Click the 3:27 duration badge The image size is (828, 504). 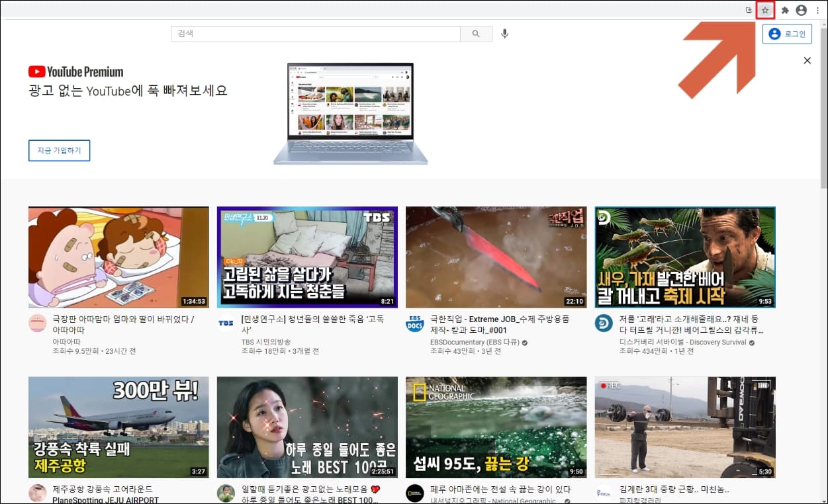pyautogui.click(x=198, y=472)
